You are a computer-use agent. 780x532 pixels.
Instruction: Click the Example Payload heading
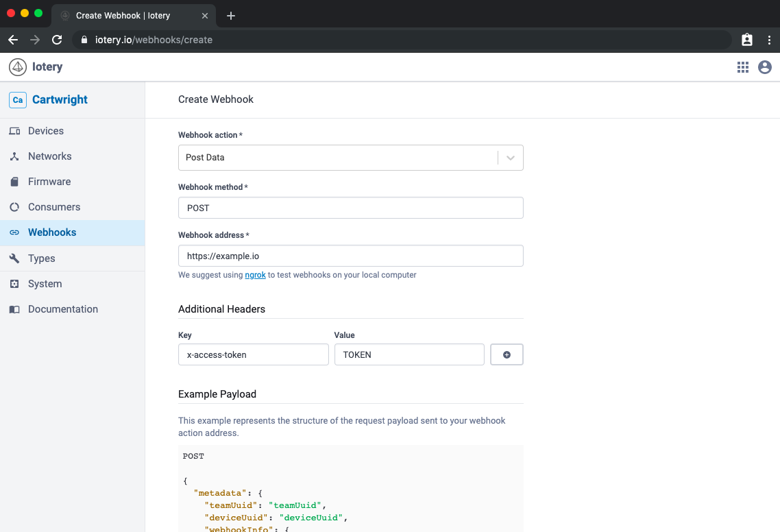(x=217, y=394)
